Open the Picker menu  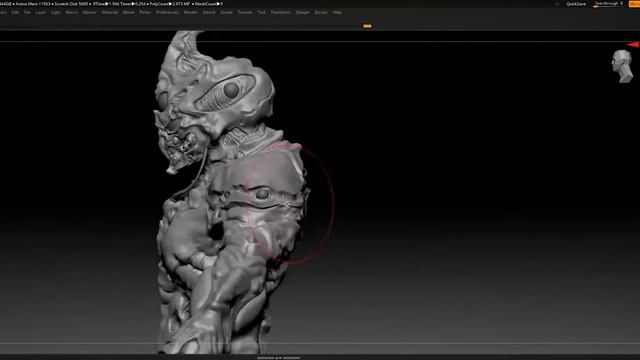(x=145, y=12)
